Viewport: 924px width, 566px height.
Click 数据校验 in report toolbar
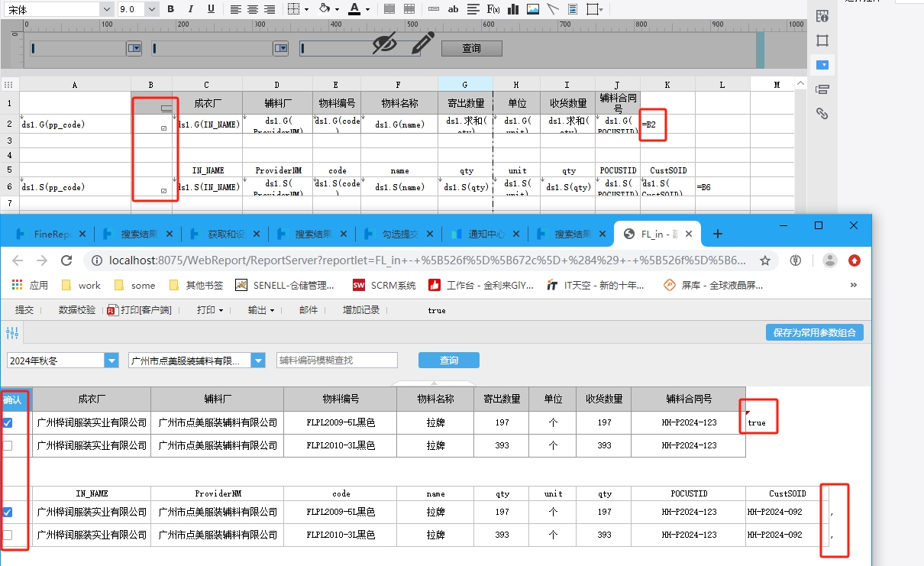pyautogui.click(x=77, y=310)
